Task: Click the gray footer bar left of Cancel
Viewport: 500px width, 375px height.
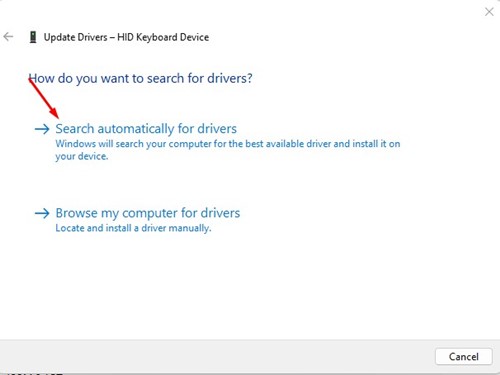Action: pyautogui.click(x=217, y=357)
